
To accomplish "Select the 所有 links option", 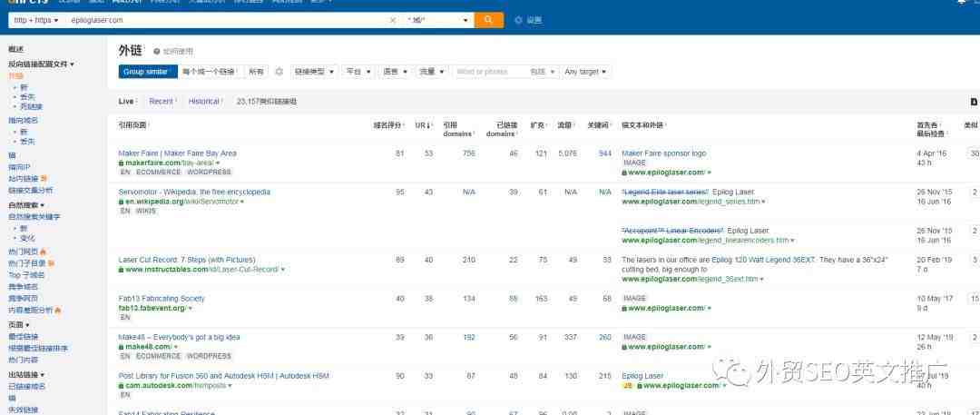I will point(257,72).
